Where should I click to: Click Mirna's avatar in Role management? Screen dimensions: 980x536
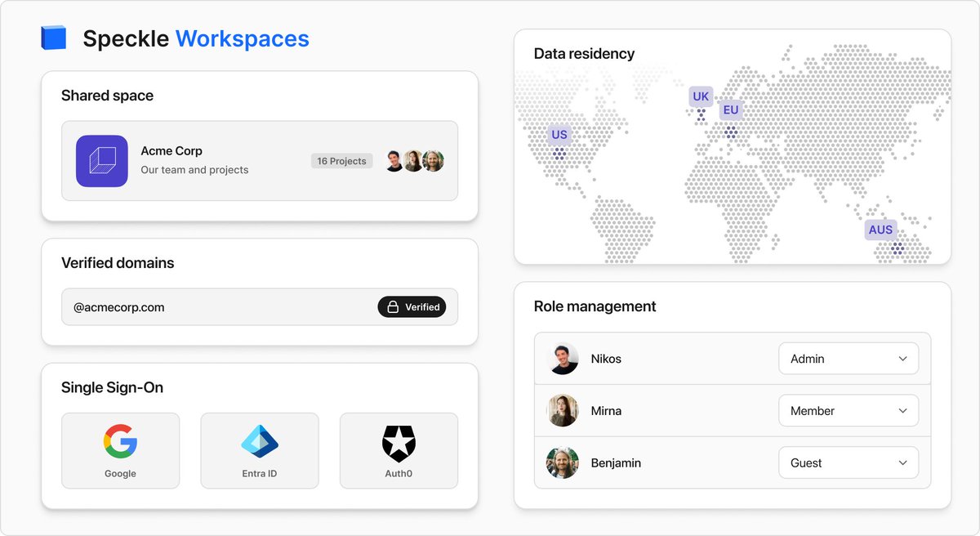click(x=563, y=411)
